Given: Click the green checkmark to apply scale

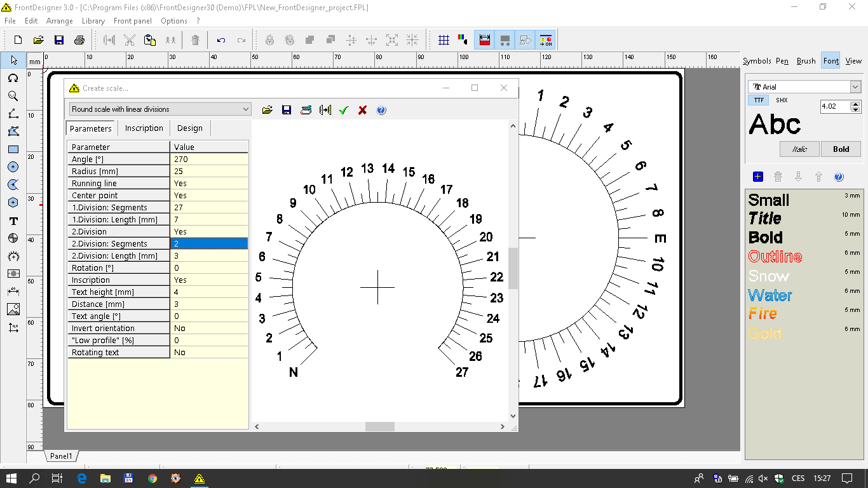Looking at the screenshot, I should pos(344,110).
